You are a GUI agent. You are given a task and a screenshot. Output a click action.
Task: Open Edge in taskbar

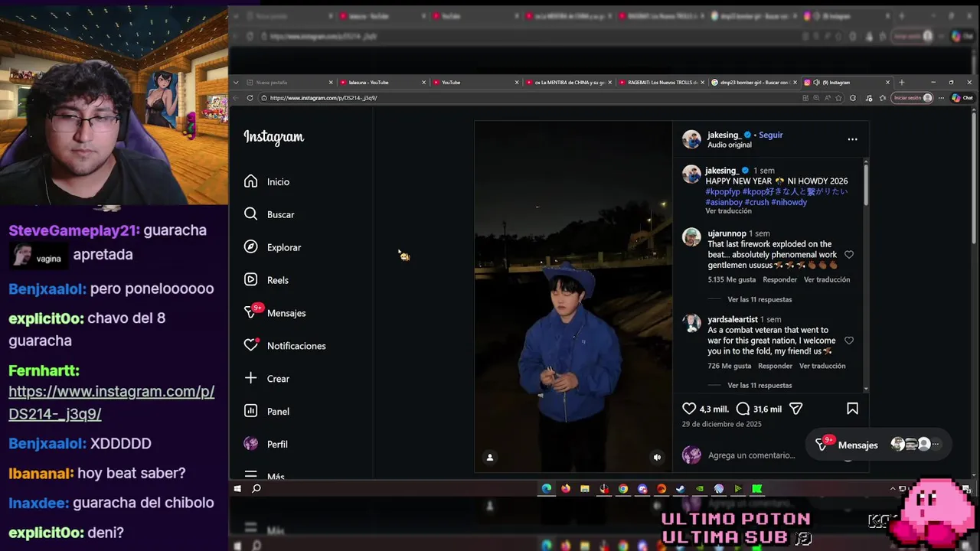[547, 488]
